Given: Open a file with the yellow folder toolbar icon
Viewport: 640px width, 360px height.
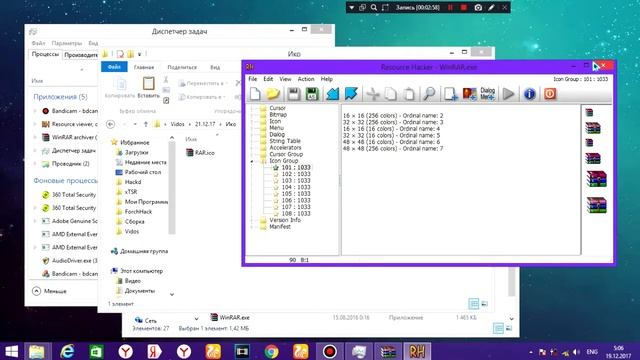Looking at the screenshot, I should 273,94.
